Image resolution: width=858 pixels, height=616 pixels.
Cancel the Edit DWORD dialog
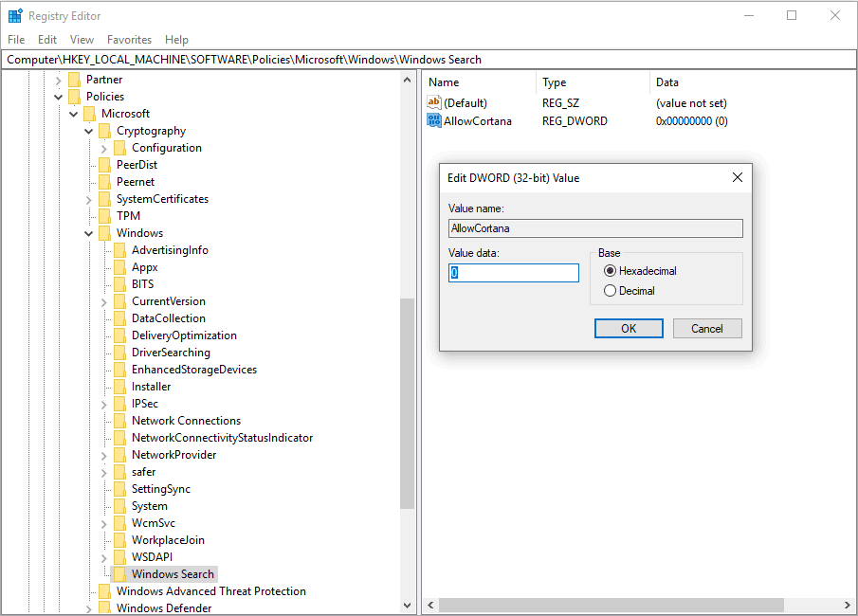click(x=706, y=328)
